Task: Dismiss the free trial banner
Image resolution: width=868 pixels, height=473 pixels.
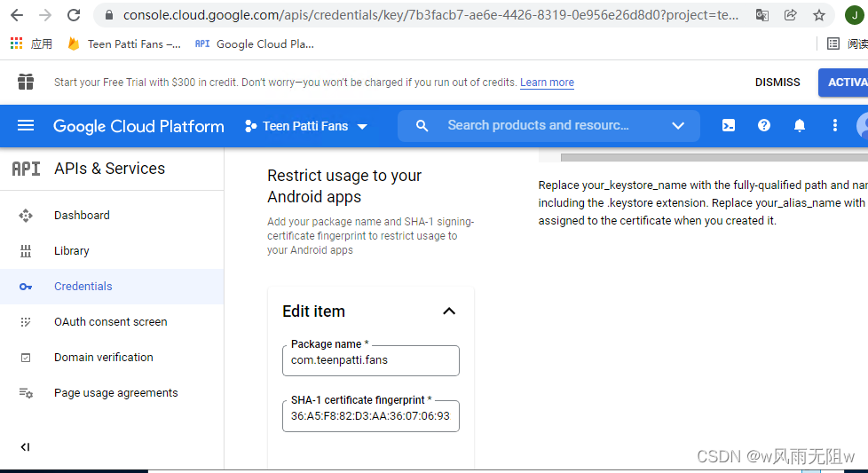Action: 777,83
